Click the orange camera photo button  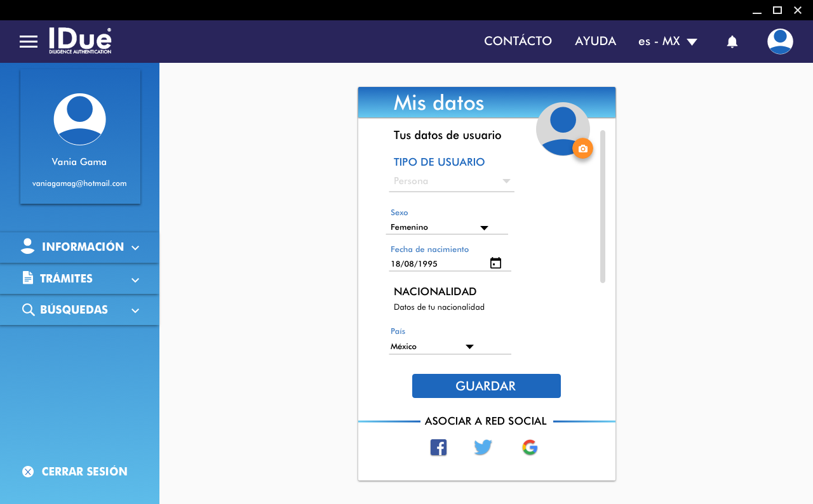click(x=582, y=149)
